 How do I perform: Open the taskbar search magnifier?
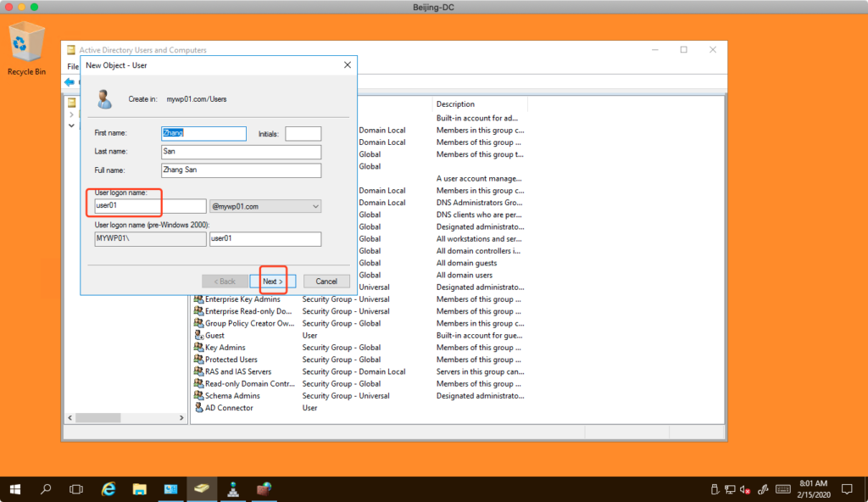click(46, 489)
